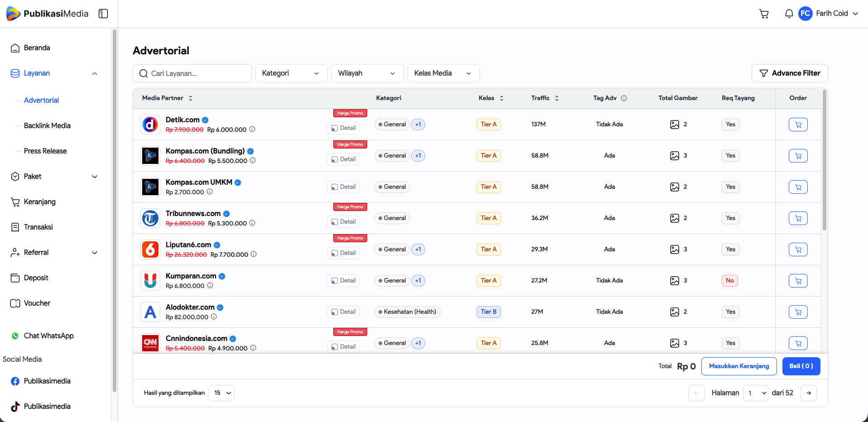Open the Kategori filter dropdown
The width and height of the screenshot is (868, 422).
291,73
